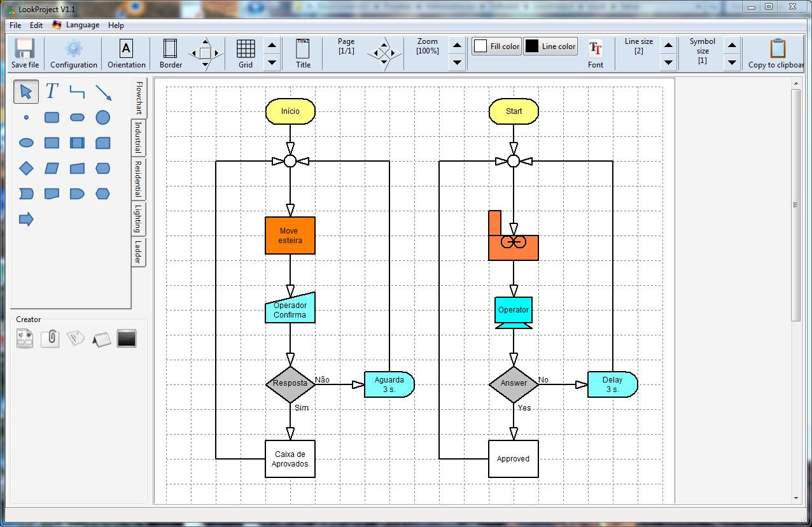Select the delay D-shape
This screenshot has height=527, width=812.
point(77,193)
